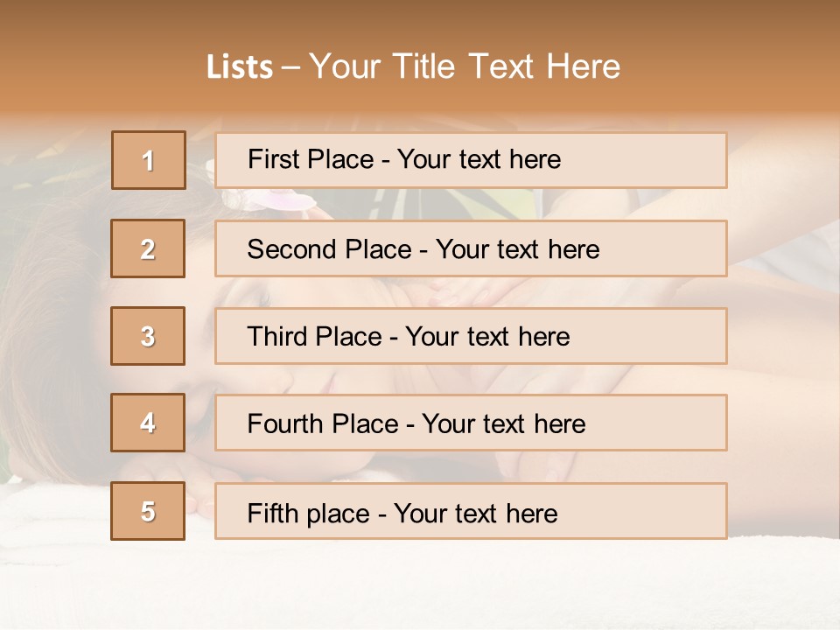Click the Second Place text box
The width and height of the screenshot is (840, 630).
point(471,248)
